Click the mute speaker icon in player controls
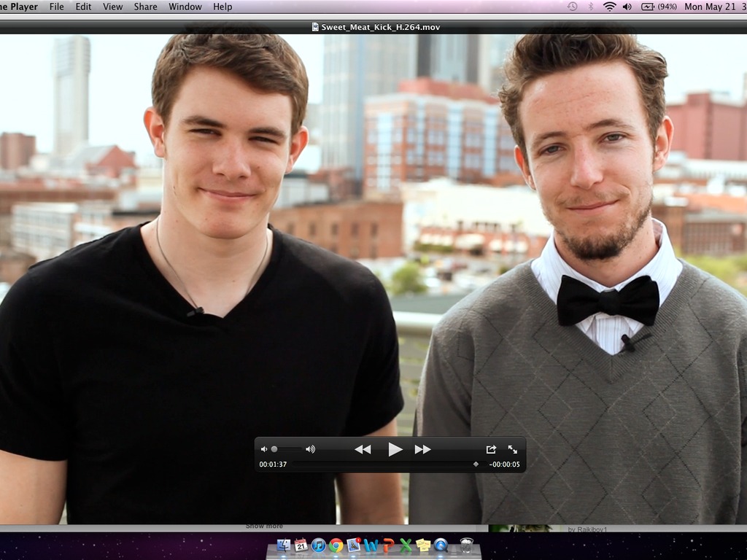 [264, 449]
